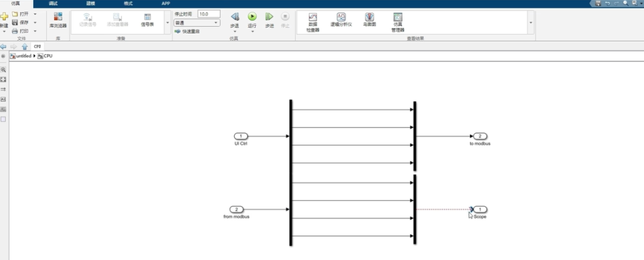This screenshot has height=260, width=644.
Task: Click the up to parent arrow
Action: click(24, 47)
